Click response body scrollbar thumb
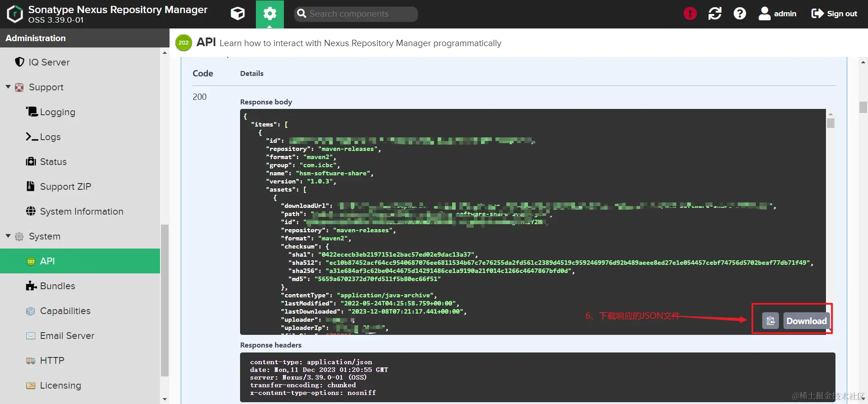 (830, 123)
